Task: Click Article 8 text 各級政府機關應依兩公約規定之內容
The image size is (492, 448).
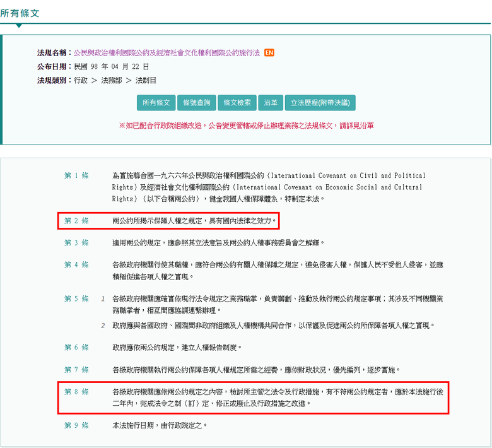Action: (x=168, y=392)
